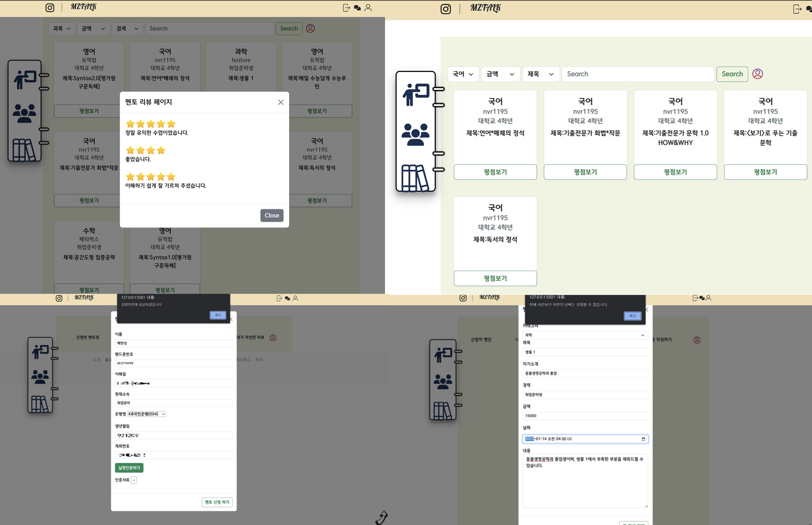Switch to 신청자 명단 tab
The height and width of the screenshot is (525, 812).
tap(481, 340)
